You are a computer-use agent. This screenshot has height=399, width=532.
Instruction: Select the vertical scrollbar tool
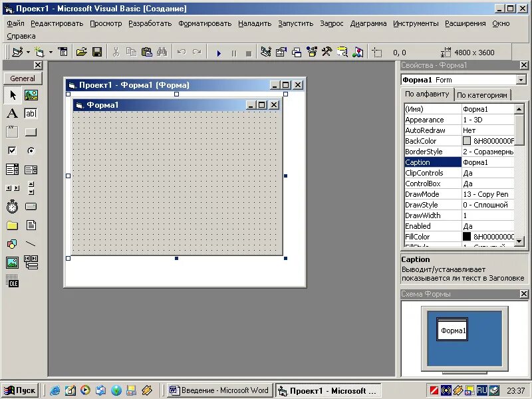(31, 188)
